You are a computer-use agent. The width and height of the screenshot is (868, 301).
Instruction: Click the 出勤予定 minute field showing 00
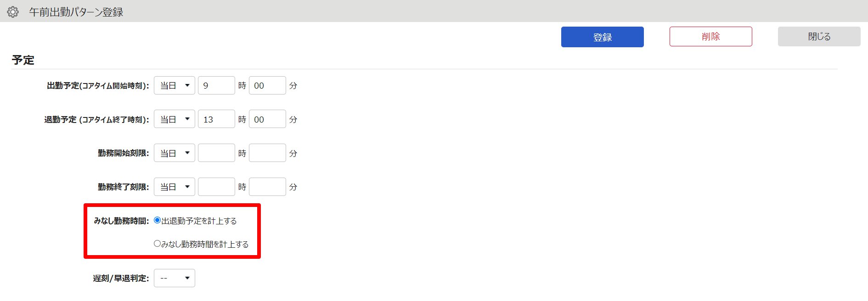267,85
